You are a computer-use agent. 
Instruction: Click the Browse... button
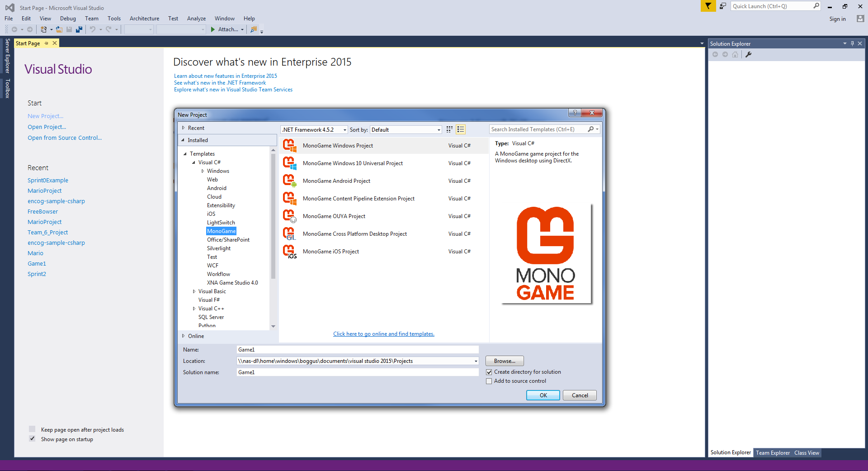click(505, 361)
